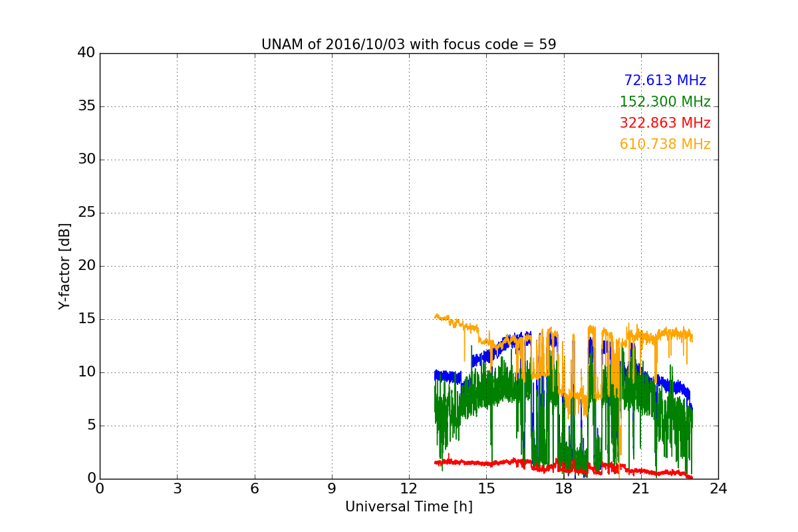Click the x-axis tick label 21

(641, 488)
